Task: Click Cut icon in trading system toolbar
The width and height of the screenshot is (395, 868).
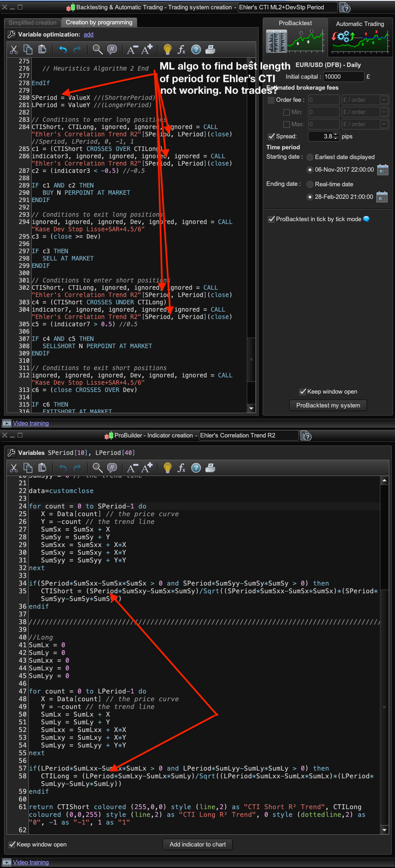Action: 14,50
